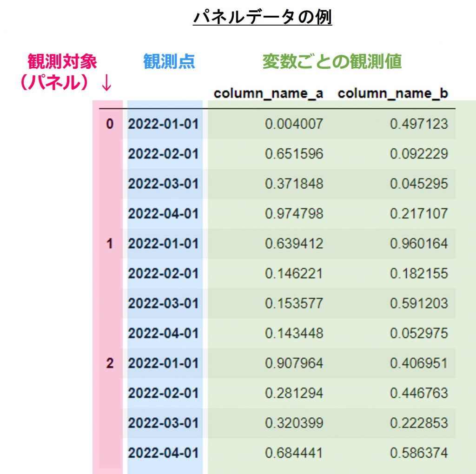Pick the cell showing 0.052975
This screenshot has width=476, height=474.
[418, 333]
